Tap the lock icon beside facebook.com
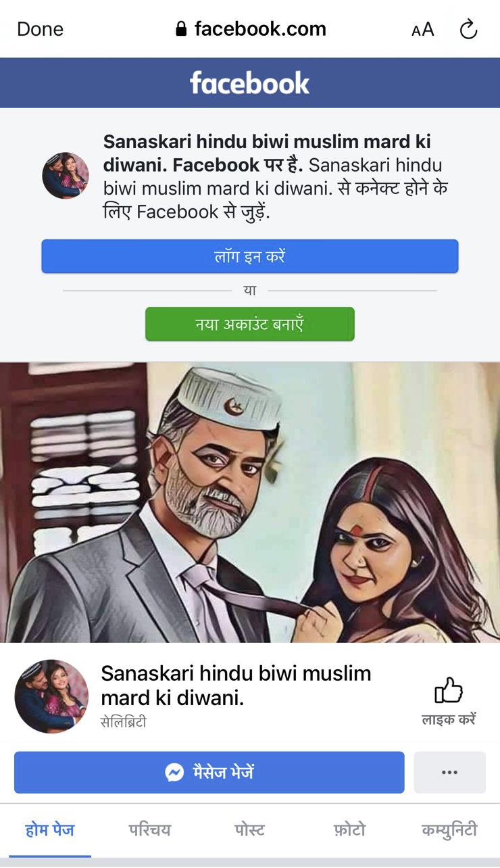This screenshot has width=500, height=868. point(180,28)
